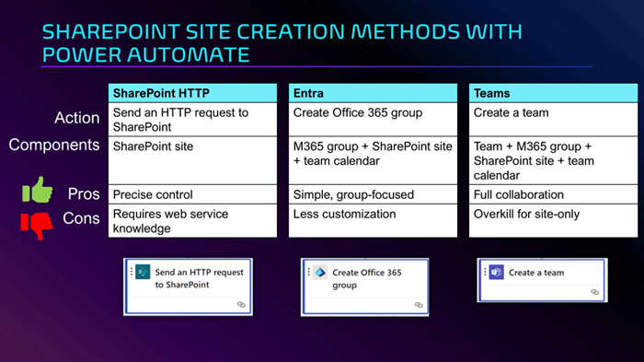Click the 'Less customization' table cell
The height and width of the screenshot is (362, 644).
click(x=373, y=220)
